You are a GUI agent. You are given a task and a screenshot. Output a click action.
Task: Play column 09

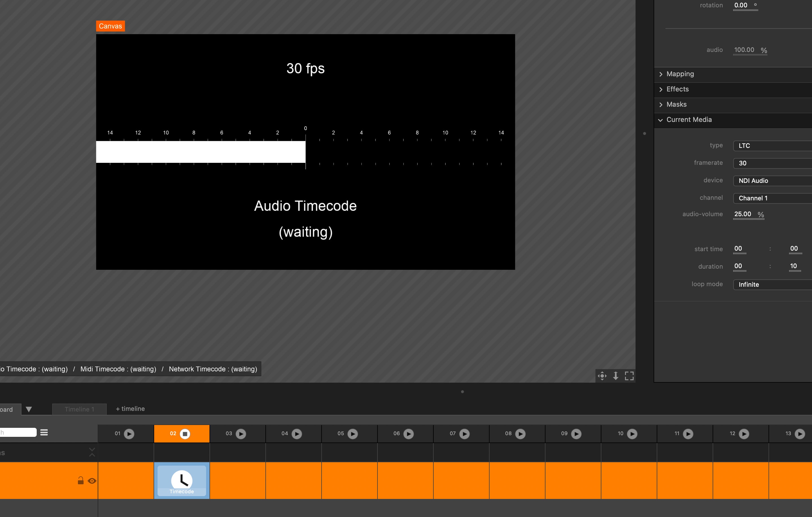pyautogui.click(x=576, y=434)
